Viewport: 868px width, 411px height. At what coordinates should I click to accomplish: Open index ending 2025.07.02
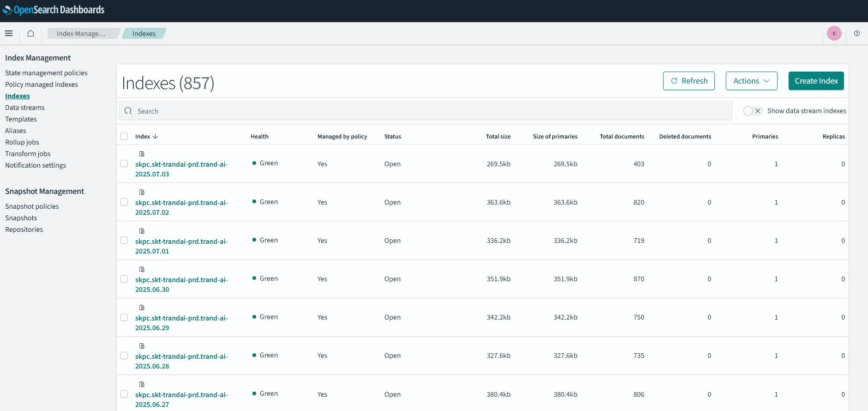[181, 207]
